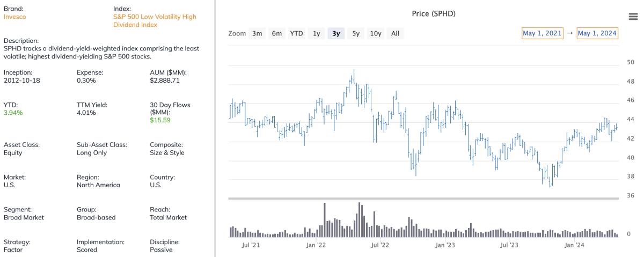644x257 pixels.
Task: Select the 5y zoom range
Action: click(x=356, y=33)
